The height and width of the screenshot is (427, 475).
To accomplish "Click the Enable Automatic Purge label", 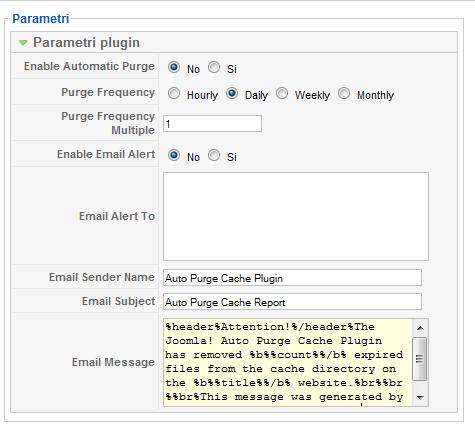I will pyautogui.click(x=89, y=66).
